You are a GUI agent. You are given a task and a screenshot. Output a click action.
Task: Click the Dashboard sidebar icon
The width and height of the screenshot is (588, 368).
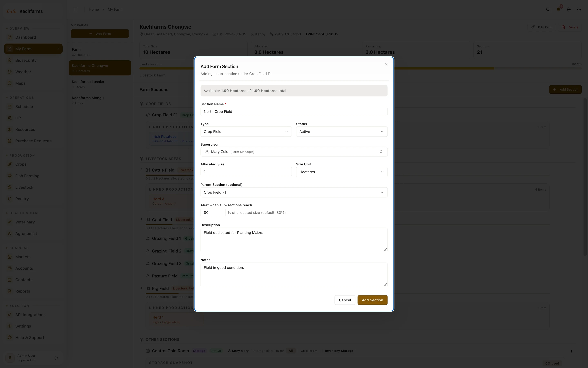[10, 37]
